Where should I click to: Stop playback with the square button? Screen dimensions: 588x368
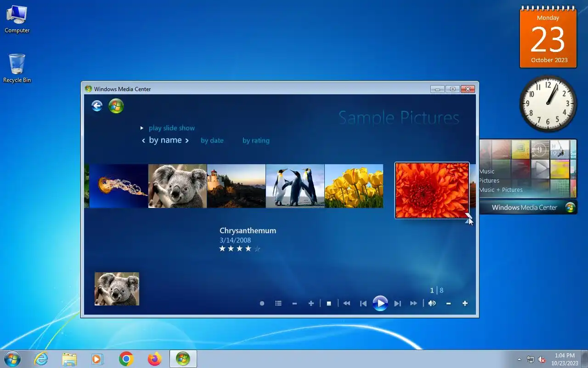coord(329,304)
